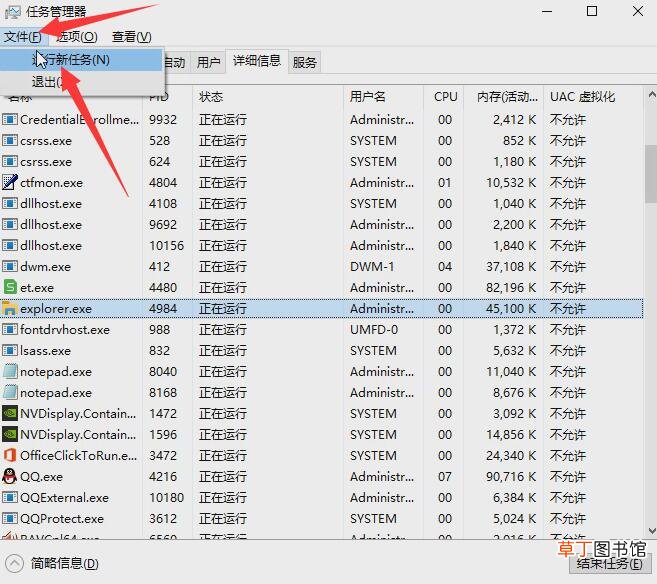
Task: Select the QQProtect.exe process name
Action: 62,519
